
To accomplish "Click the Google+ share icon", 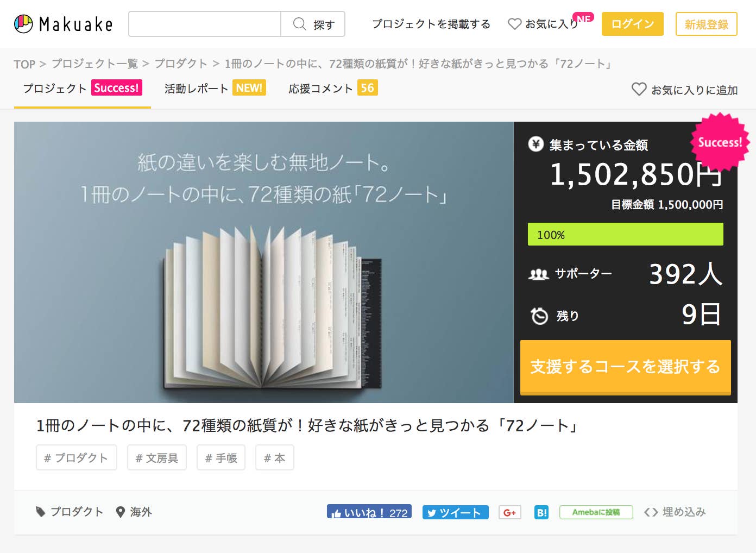I will [x=510, y=512].
